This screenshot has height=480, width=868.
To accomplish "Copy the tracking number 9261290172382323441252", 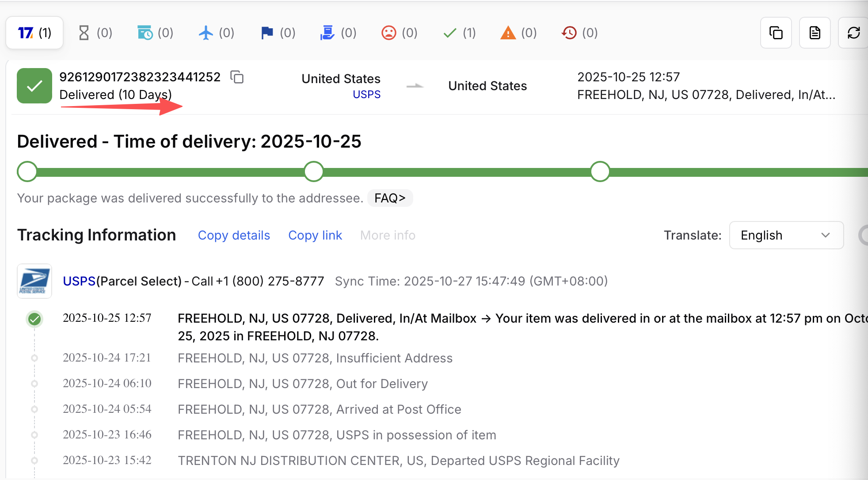I will click(x=237, y=77).
